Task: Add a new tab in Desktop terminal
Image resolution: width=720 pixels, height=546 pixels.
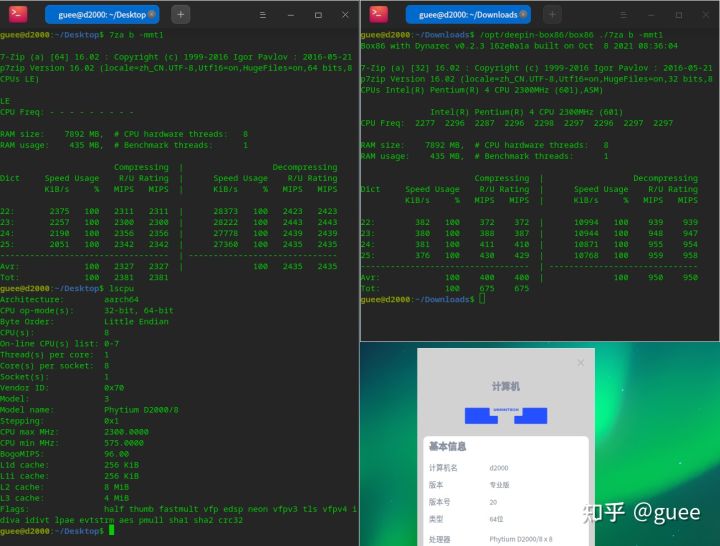Action: point(180,15)
